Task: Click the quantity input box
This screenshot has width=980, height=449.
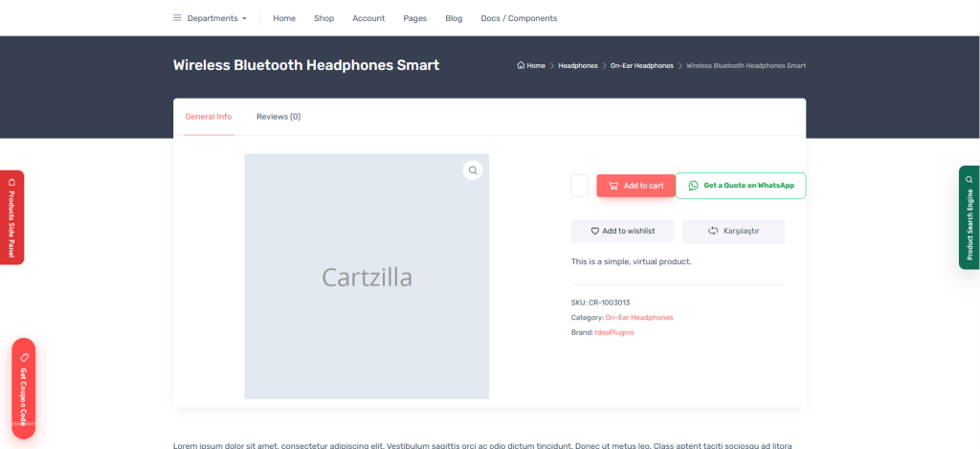Action: pyautogui.click(x=579, y=186)
